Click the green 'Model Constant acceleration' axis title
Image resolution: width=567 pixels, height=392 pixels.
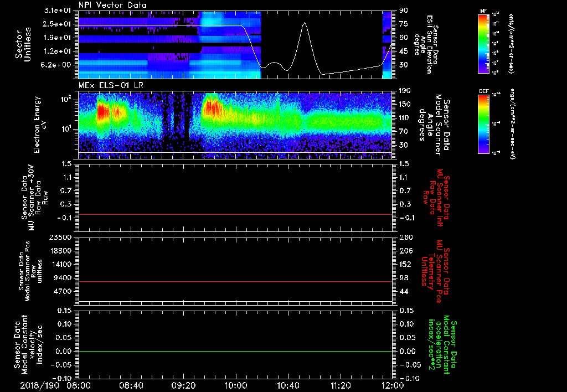(442, 344)
